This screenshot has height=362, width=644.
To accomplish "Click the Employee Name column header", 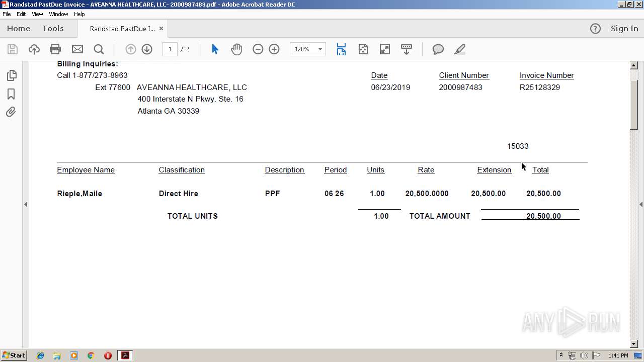I will point(86,170).
